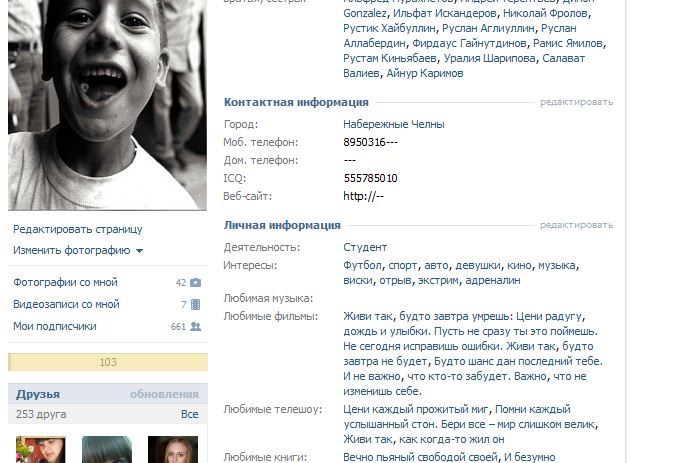Click the Футбол interest link
Viewport: 684px width, 463px height.
point(362,265)
